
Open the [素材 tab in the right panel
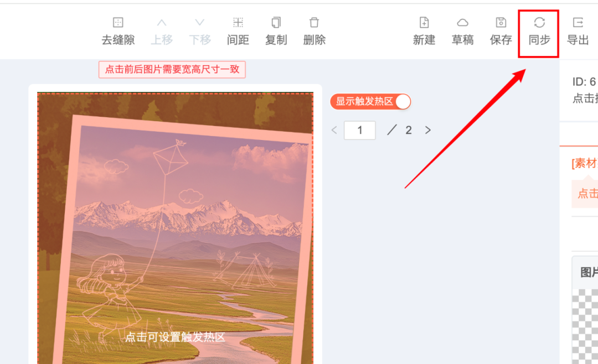[584, 163]
